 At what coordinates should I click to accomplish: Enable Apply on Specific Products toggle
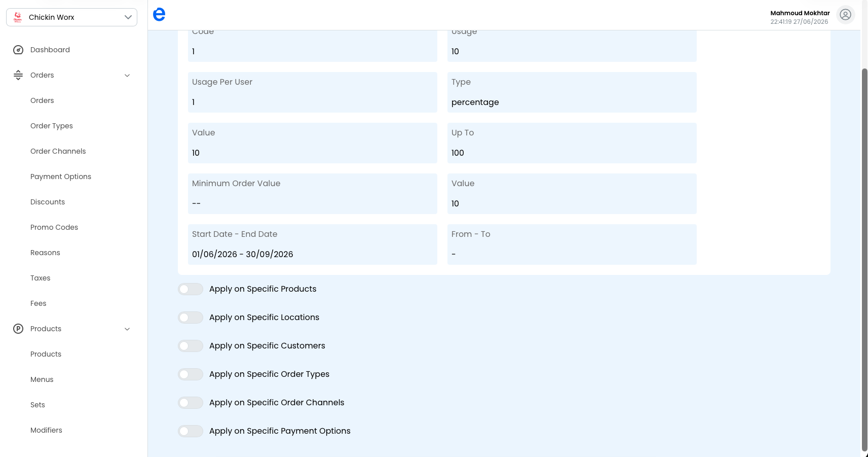pyautogui.click(x=191, y=289)
